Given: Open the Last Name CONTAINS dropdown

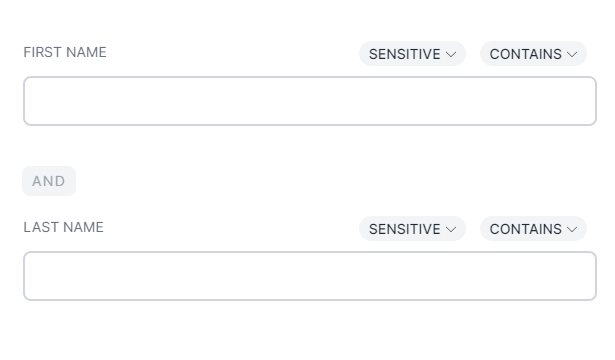Looking at the screenshot, I should click(533, 229).
